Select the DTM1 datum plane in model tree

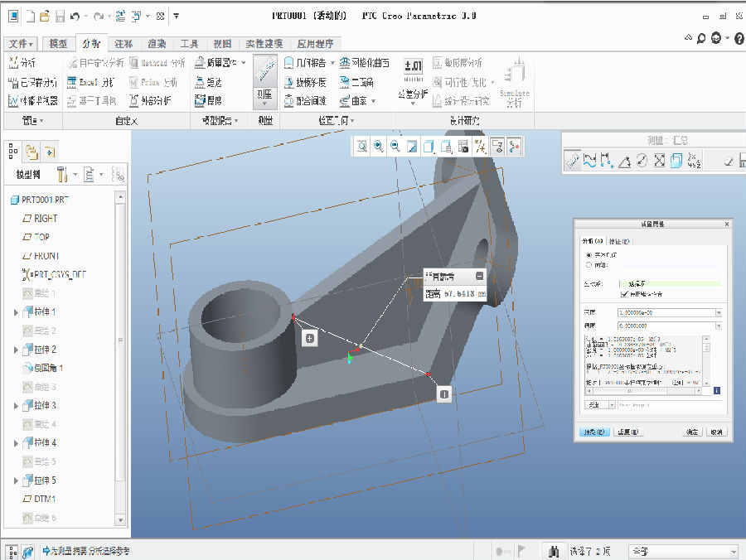45,500
